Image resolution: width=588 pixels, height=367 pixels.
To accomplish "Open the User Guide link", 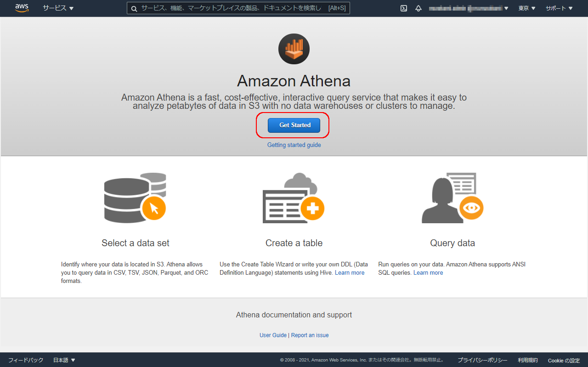I will (273, 335).
